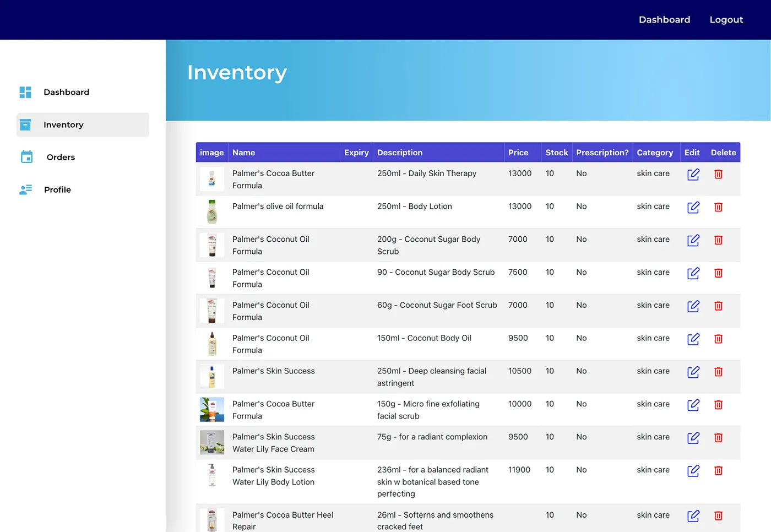Go to Dashboard label in the sidebar

coord(66,92)
